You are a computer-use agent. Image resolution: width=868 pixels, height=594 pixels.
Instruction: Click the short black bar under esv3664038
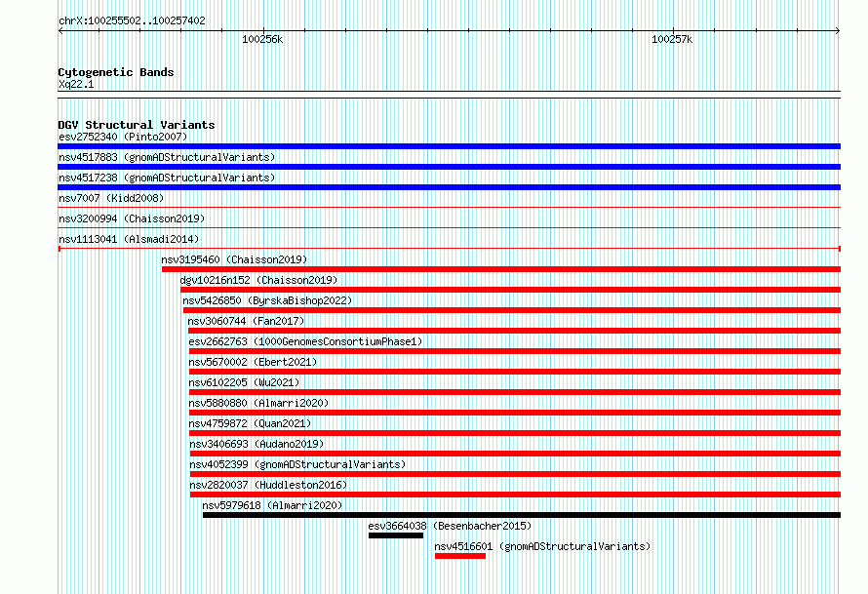coord(396,535)
